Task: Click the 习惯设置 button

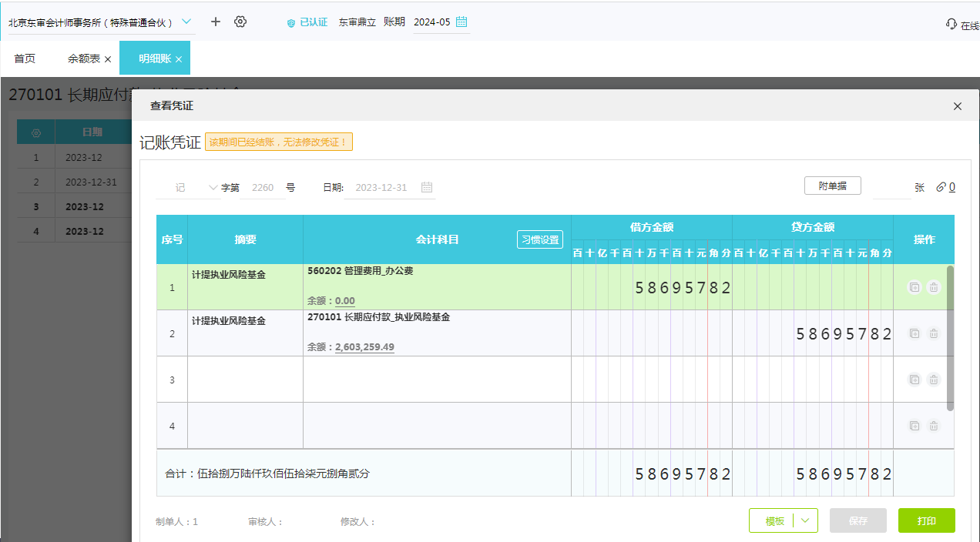Action: click(540, 239)
